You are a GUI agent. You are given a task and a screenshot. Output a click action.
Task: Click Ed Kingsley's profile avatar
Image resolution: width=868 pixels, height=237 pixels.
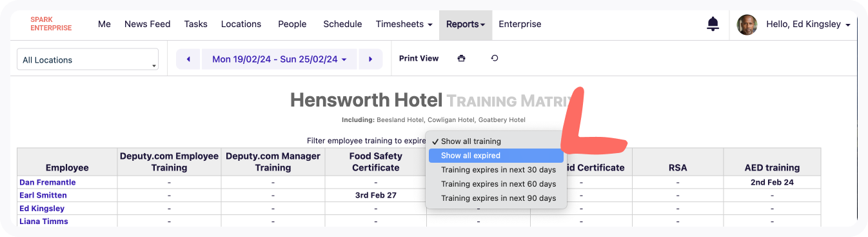click(747, 25)
